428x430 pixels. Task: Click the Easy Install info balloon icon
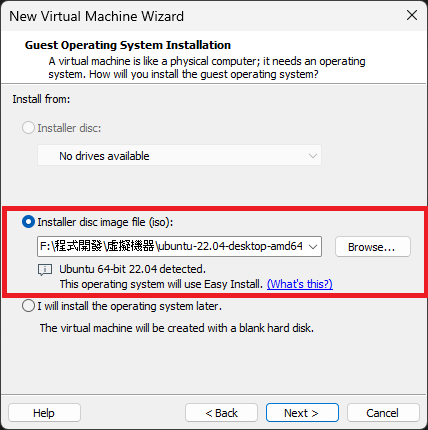click(x=45, y=270)
